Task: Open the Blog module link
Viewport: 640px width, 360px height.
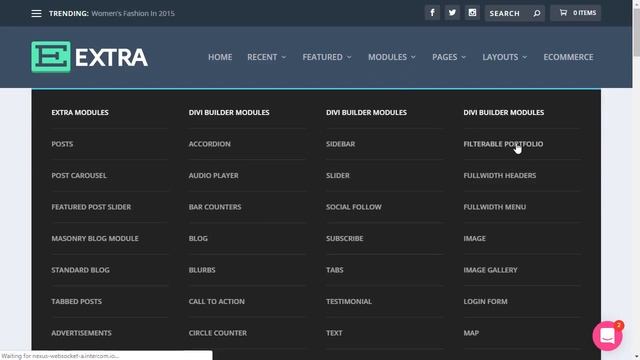Action: (198, 238)
